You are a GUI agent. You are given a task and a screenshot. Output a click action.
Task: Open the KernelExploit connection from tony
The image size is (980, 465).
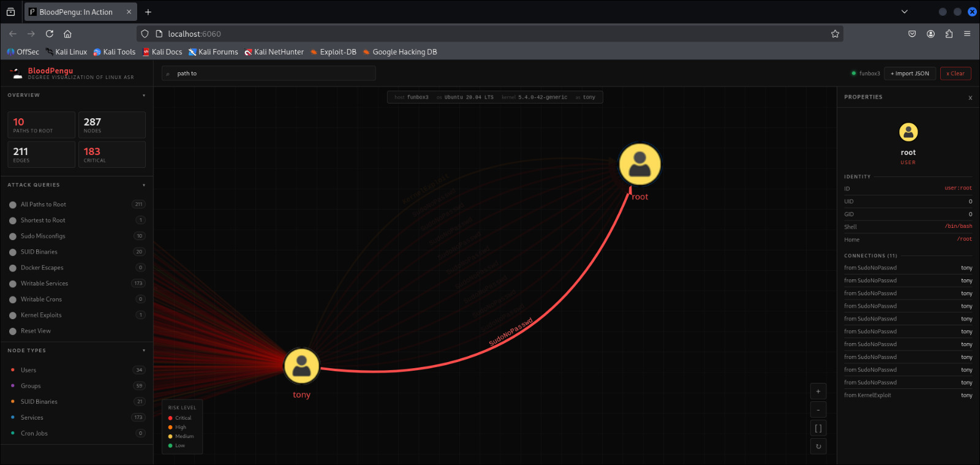908,396
